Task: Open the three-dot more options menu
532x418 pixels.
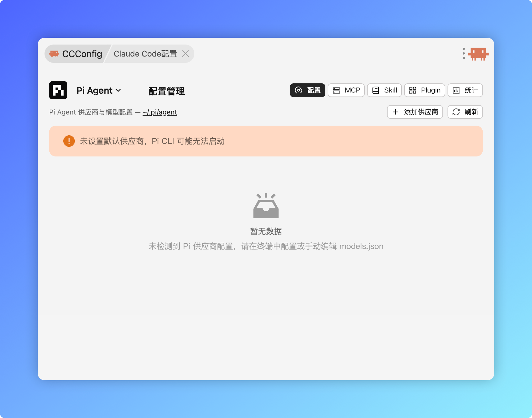Action: 464,54
